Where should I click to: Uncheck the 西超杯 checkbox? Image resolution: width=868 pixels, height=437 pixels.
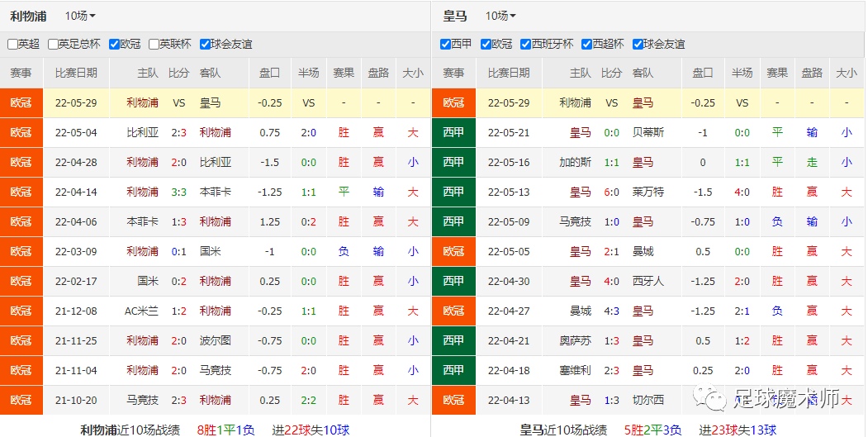pyautogui.click(x=586, y=45)
